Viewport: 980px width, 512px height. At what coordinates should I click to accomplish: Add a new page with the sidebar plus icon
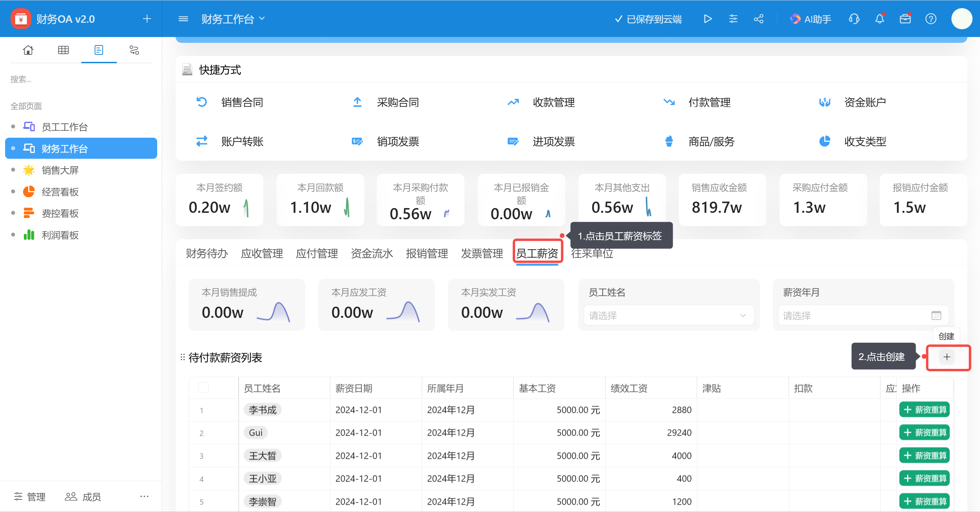(x=147, y=19)
